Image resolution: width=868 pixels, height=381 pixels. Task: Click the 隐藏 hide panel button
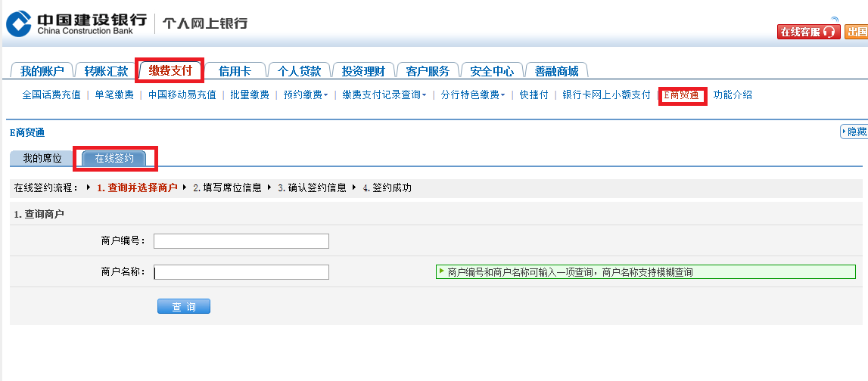[854, 132]
